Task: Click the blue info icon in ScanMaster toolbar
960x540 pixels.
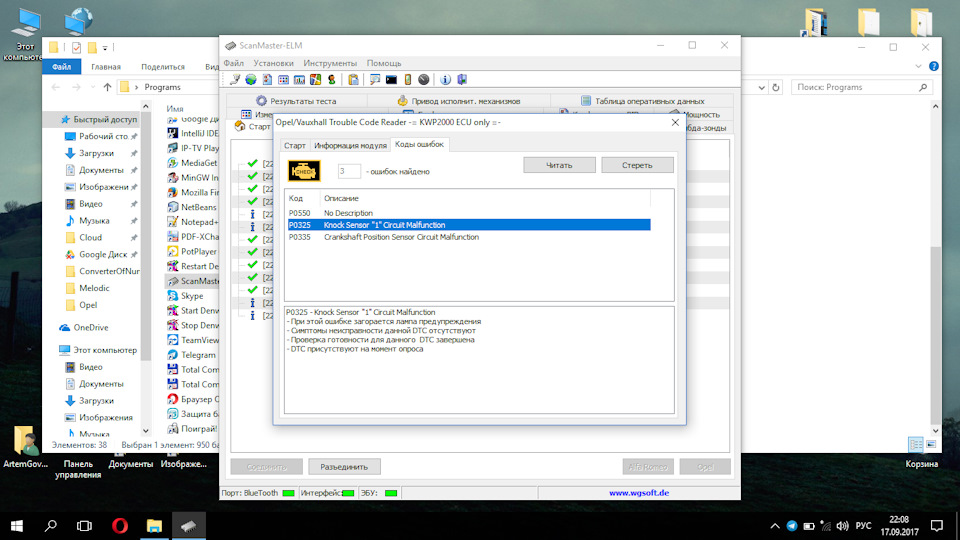Action: (x=446, y=80)
